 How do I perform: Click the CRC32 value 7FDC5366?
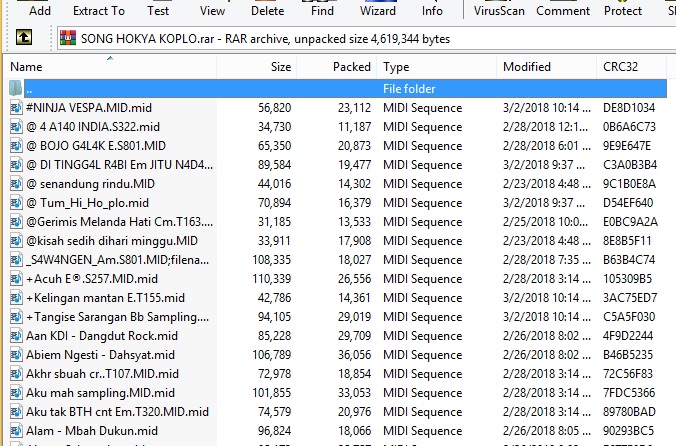(x=629, y=393)
